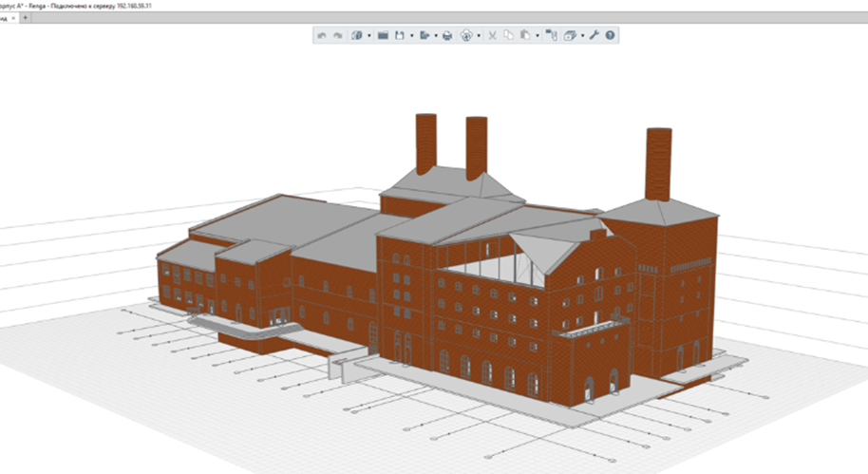Open a project with the folder icon
Image resolution: width=868 pixels, height=474 pixels.
pos(383,35)
